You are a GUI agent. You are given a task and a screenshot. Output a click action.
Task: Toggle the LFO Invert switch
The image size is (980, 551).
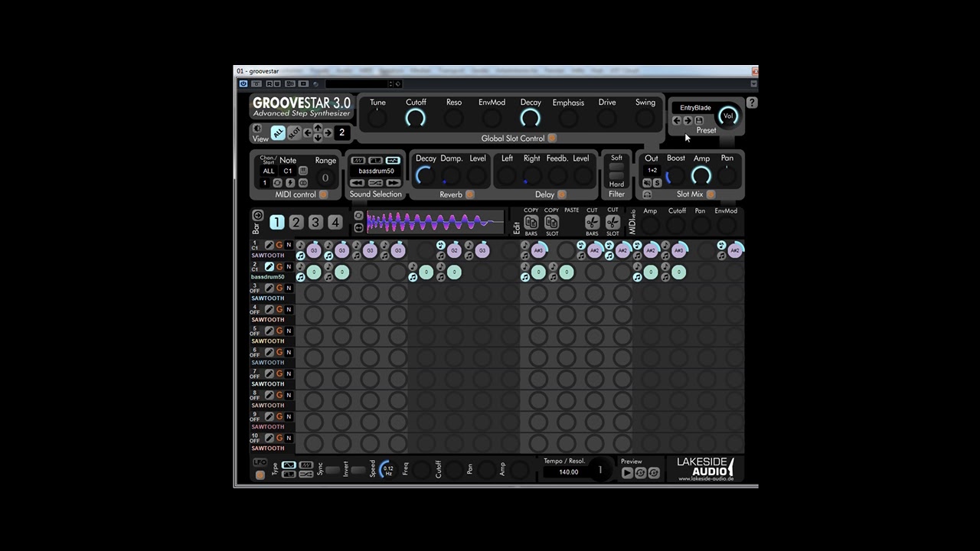[358, 470]
